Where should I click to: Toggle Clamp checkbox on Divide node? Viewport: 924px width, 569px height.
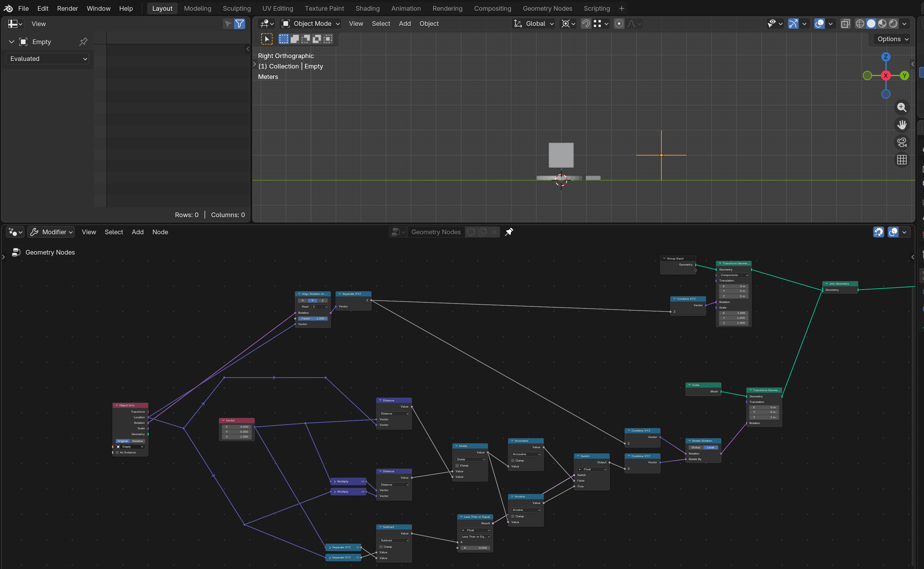(x=457, y=466)
